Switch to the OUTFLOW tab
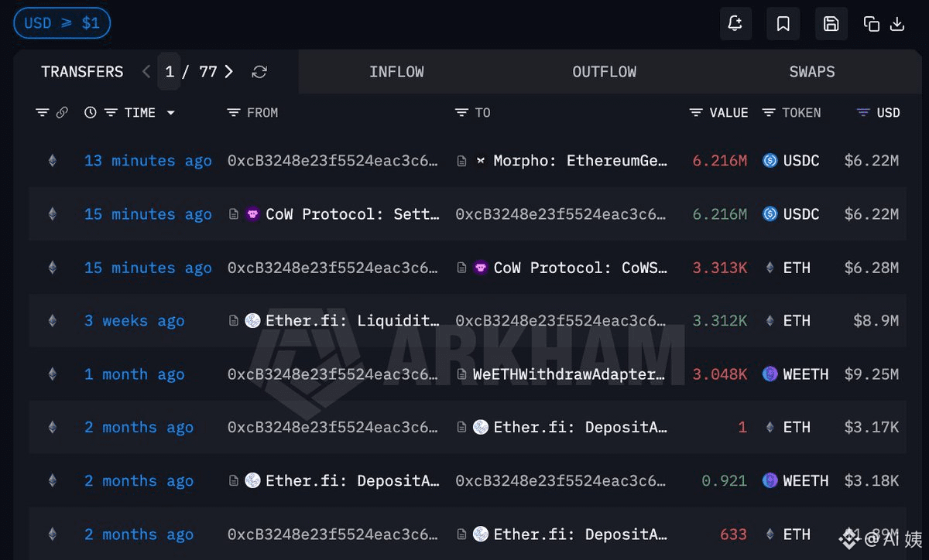 click(x=605, y=72)
